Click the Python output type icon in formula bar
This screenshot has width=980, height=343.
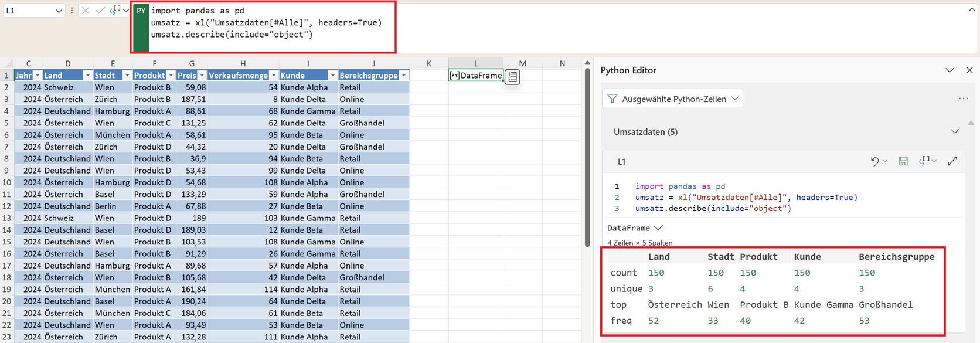[x=115, y=10]
